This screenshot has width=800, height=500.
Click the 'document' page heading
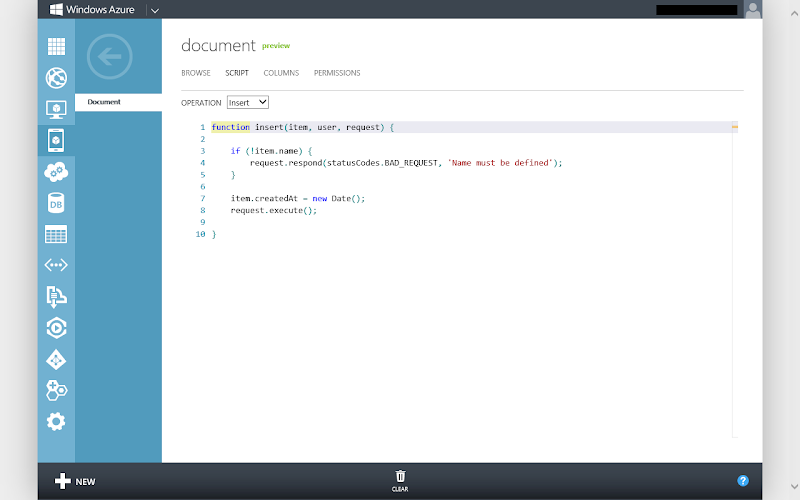click(x=218, y=45)
